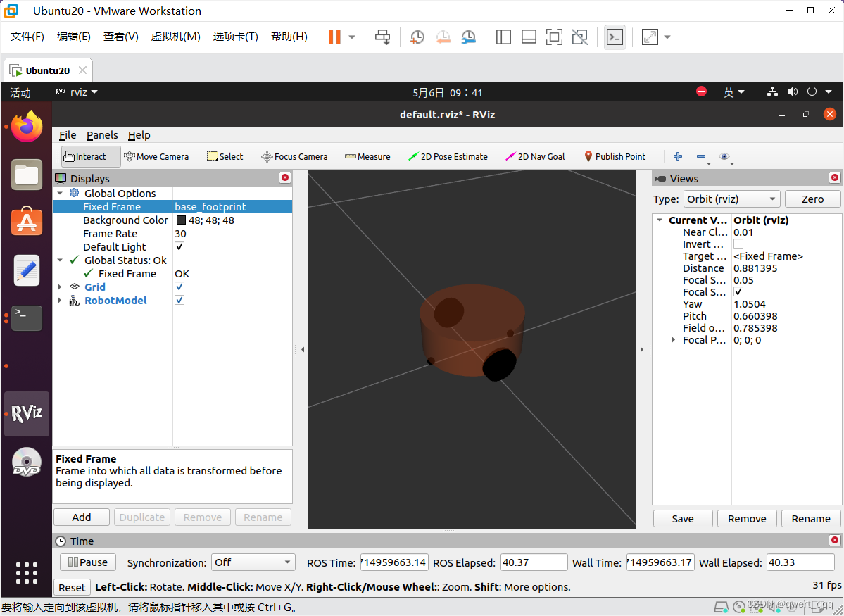Select the Interact tool in RViz toolbar
This screenshot has height=616, width=844.
[x=90, y=157]
